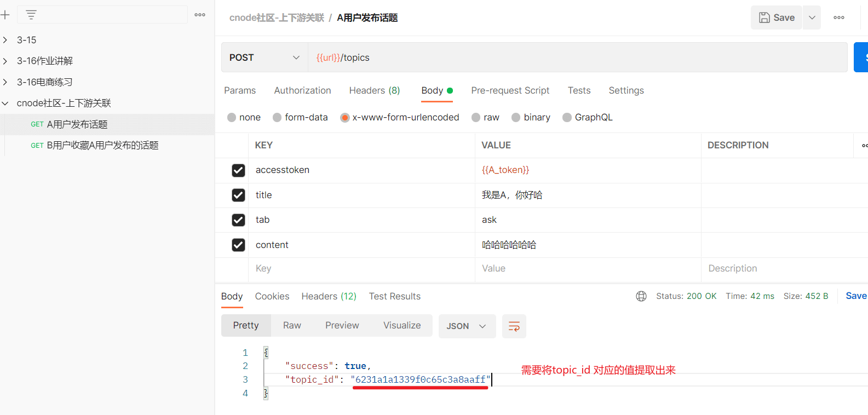Open the Tests tab
The width and height of the screenshot is (868, 415).
(579, 90)
